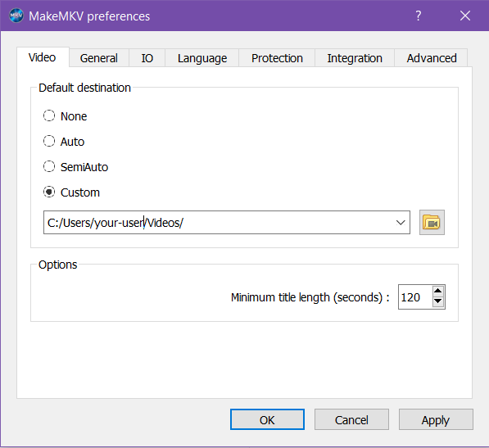Open the Language tab
489x448 pixels.
point(202,58)
